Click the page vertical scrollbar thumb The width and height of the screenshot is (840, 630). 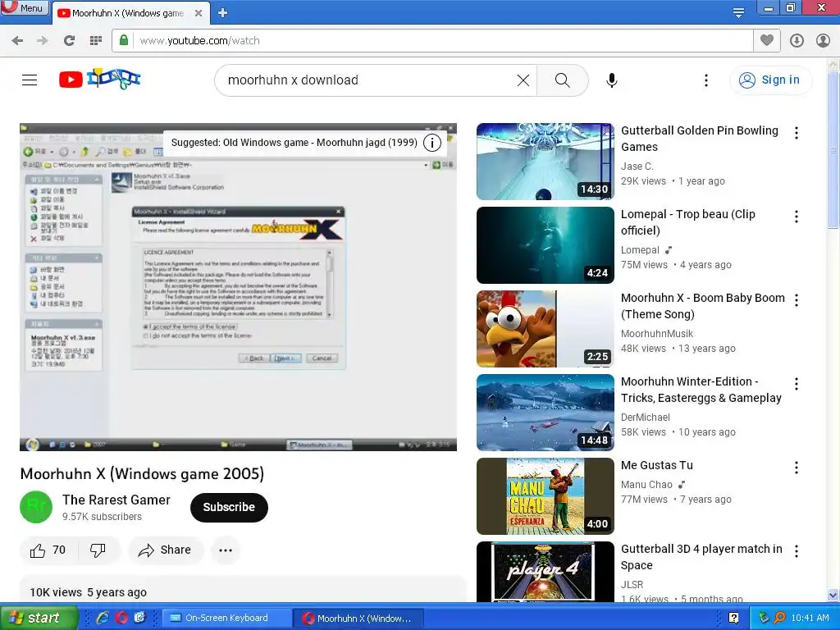click(833, 150)
